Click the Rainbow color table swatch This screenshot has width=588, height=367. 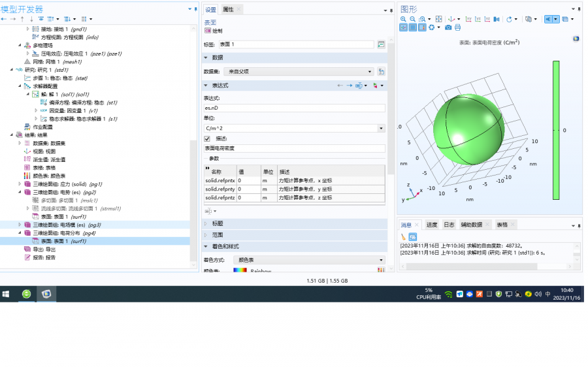point(240,270)
